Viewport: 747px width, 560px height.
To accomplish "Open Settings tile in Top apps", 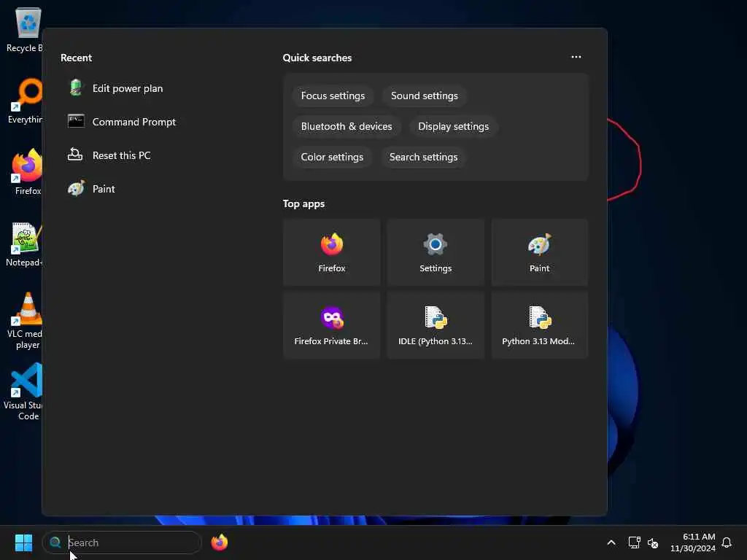I will (x=436, y=253).
